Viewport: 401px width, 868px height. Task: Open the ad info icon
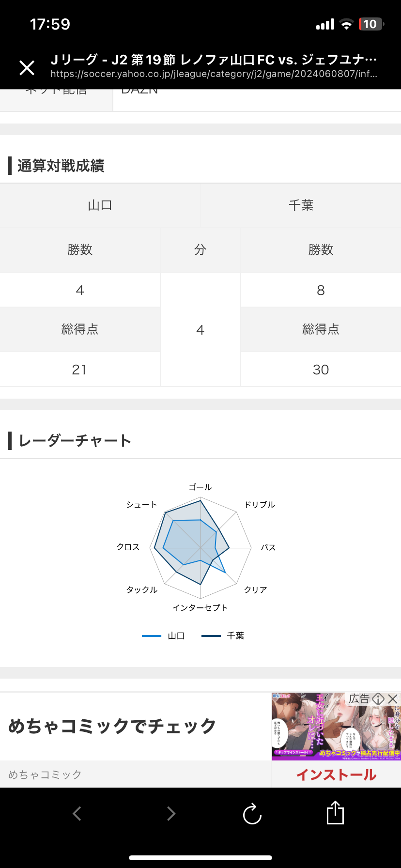pos(379,698)
